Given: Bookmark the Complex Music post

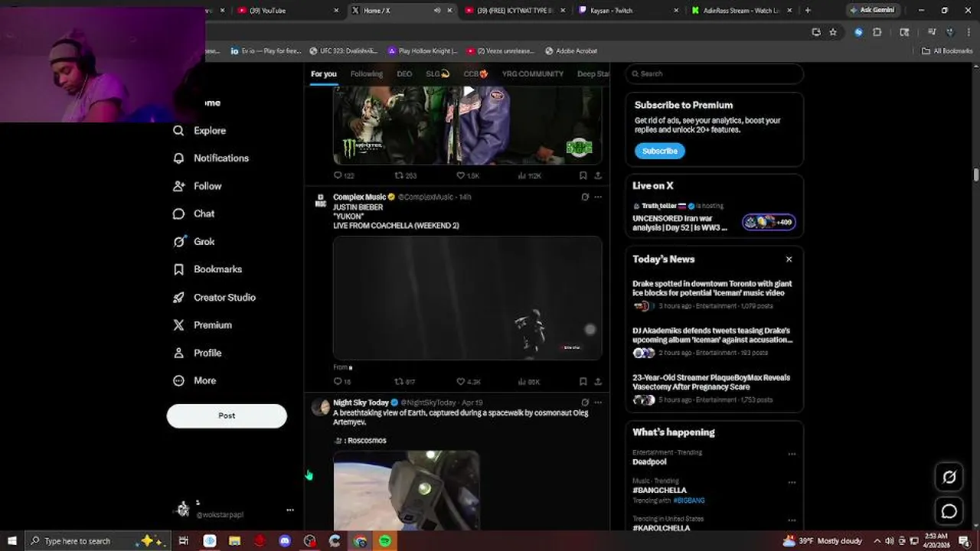Looking at the screenshot, I should click(583, 381).
